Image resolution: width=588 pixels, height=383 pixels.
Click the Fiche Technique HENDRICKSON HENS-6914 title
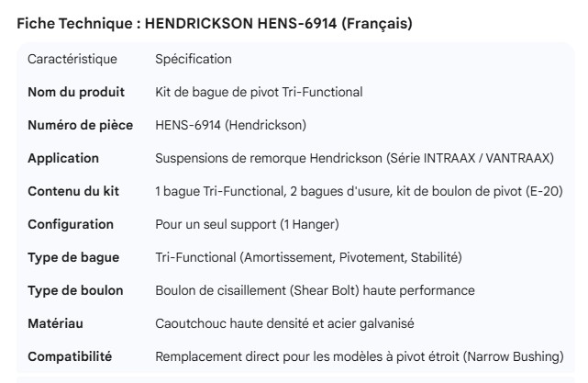point(215,24)
